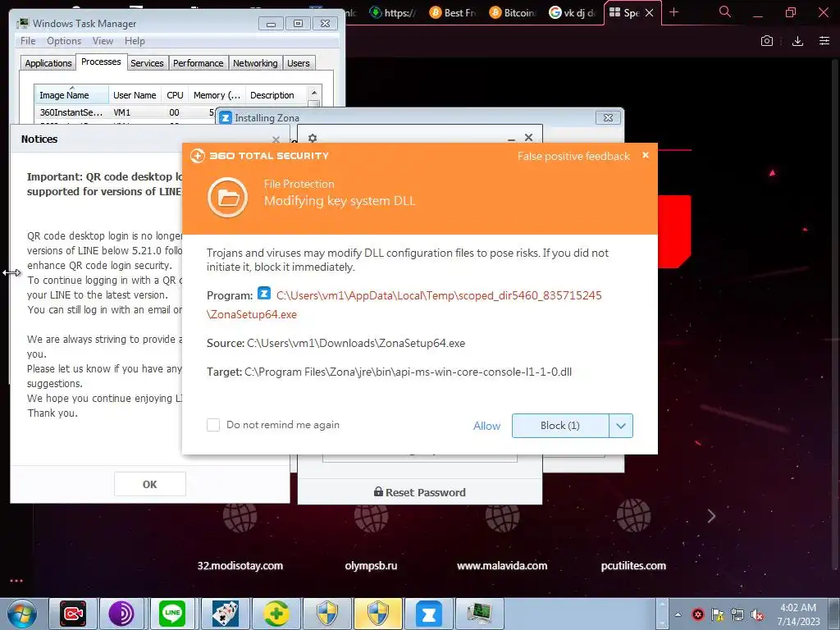Click the browser search magnifier icon

pyautogui.click(x=725, y=11)
